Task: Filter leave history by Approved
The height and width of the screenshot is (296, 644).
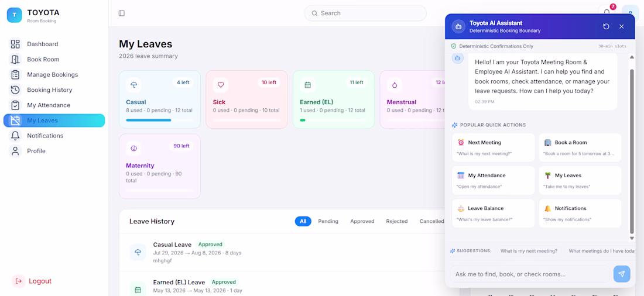Action: click(362, 221)
